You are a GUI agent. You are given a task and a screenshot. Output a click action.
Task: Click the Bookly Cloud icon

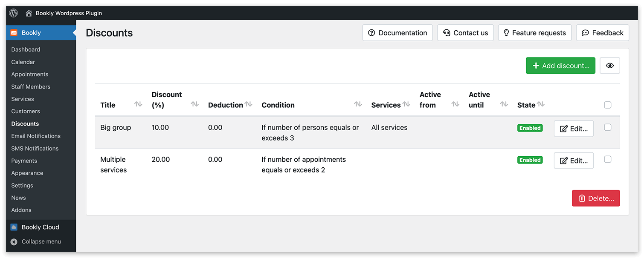click(x=14, y=227)
